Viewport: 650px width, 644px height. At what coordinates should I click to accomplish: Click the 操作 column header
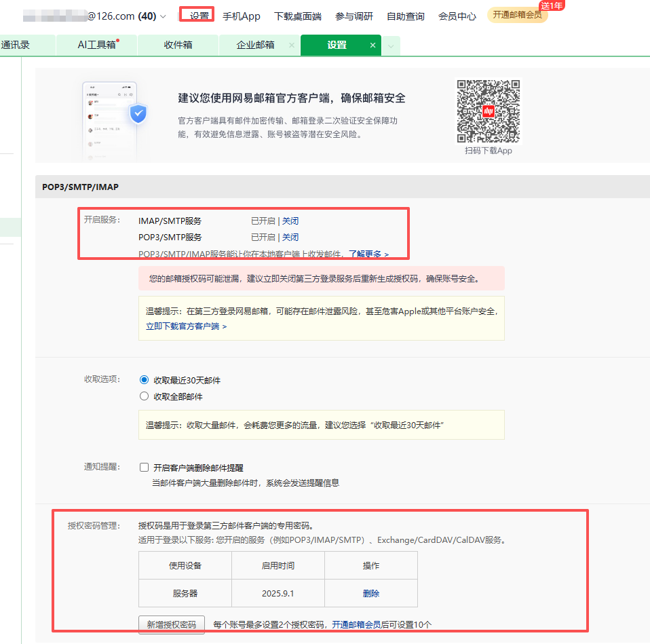tap(371, 566)
